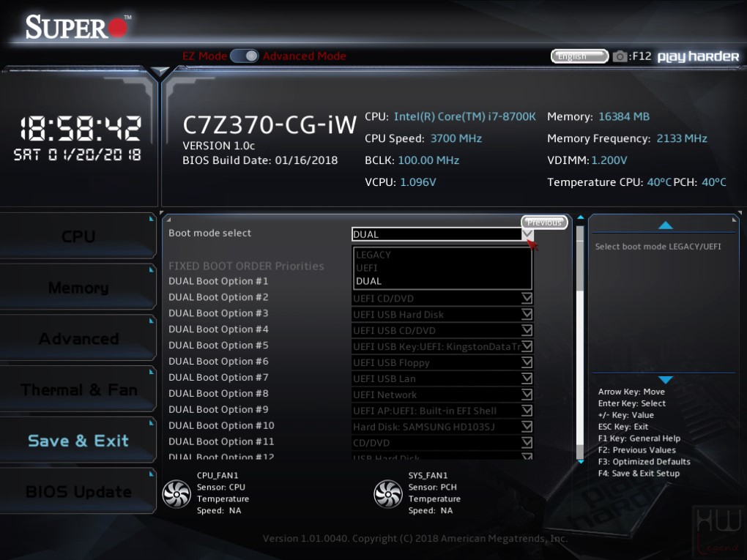
Task: Click the Memory 16384 MB value
Action: pyautogui.click(x=624, y=116)
